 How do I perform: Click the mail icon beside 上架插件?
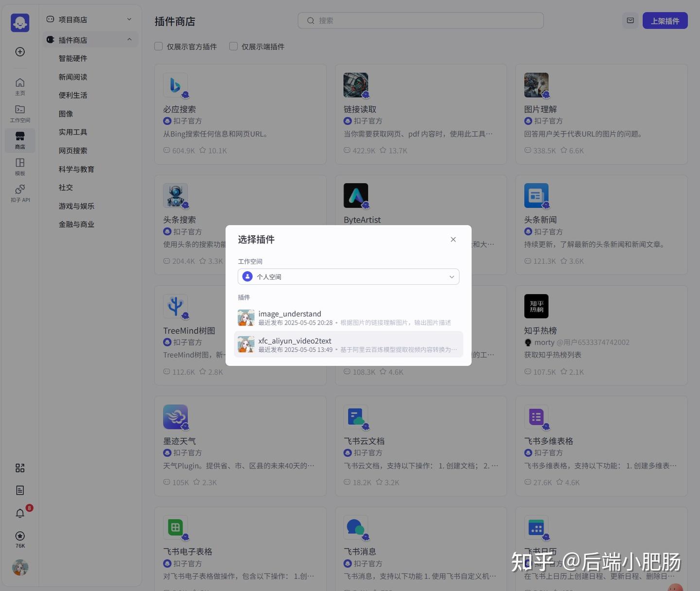click(x=630, y=20)
